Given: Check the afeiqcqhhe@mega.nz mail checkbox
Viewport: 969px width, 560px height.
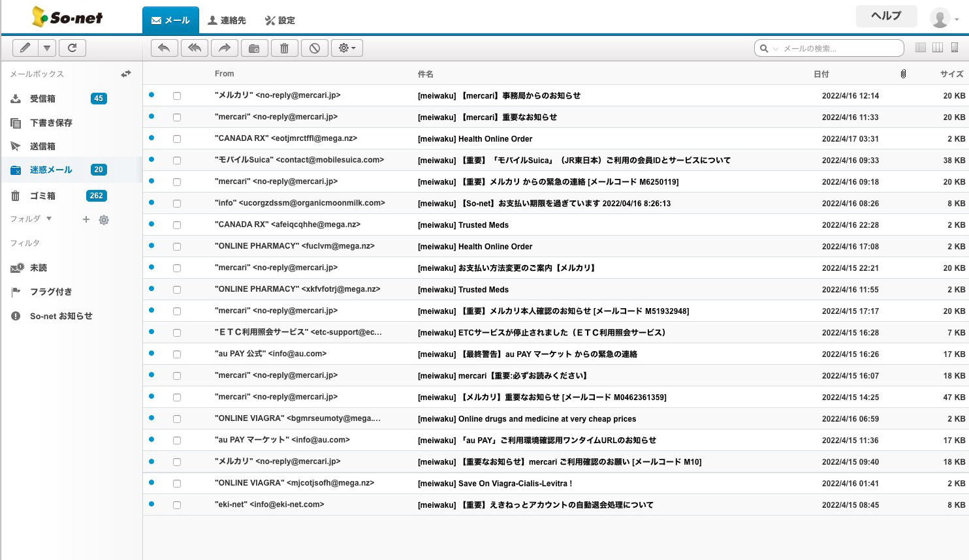Looking at the screenshot, I should tap(177, 225).
